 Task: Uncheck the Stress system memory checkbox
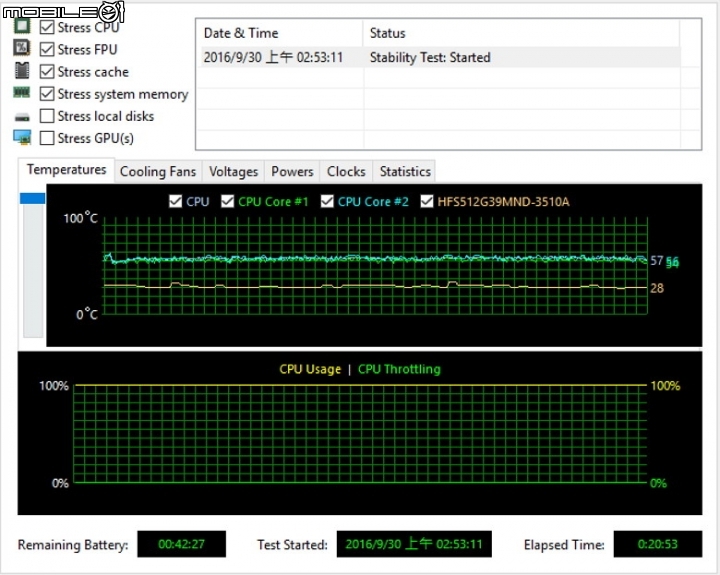(47, 94)
